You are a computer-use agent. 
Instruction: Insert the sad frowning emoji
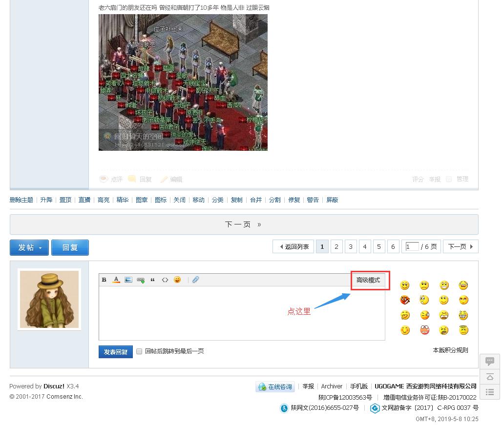pyautogui.click(x=424, y=285)
